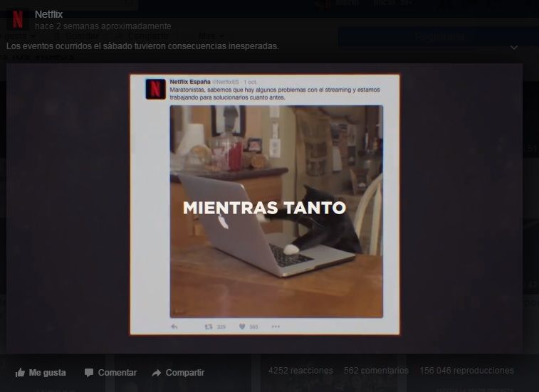Image resolution: width=539 pixels, height=392 pixels.
Task: Open the Netflix page name link
Action: point(48,14)
